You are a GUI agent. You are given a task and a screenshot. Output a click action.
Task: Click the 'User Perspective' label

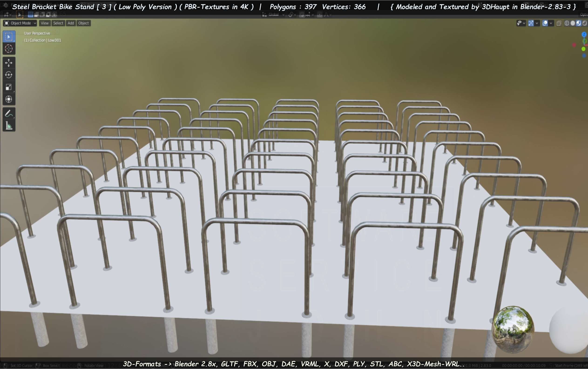[x=37, y=33]
